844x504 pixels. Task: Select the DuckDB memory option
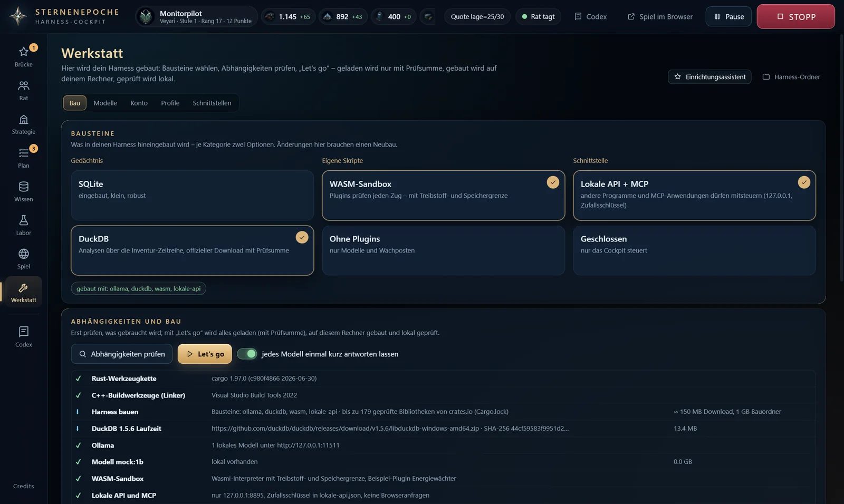[x=193, y=250]
